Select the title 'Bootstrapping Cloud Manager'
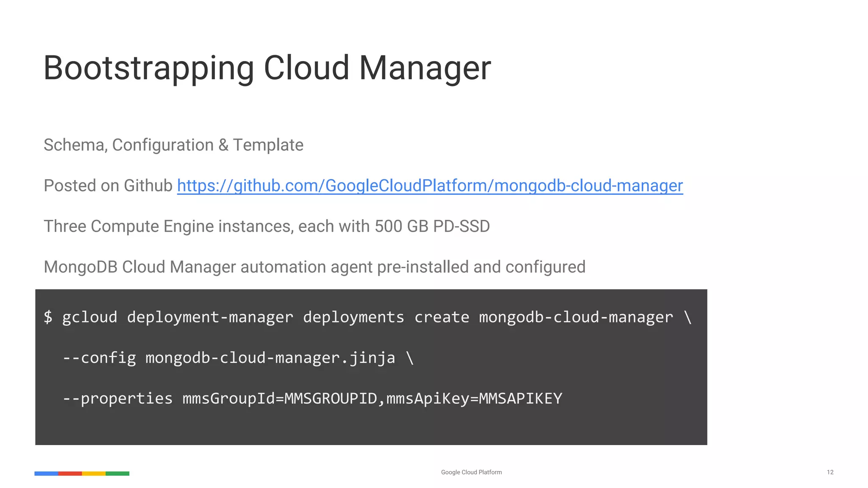This screenshot has width=868, height=488. 267,68
